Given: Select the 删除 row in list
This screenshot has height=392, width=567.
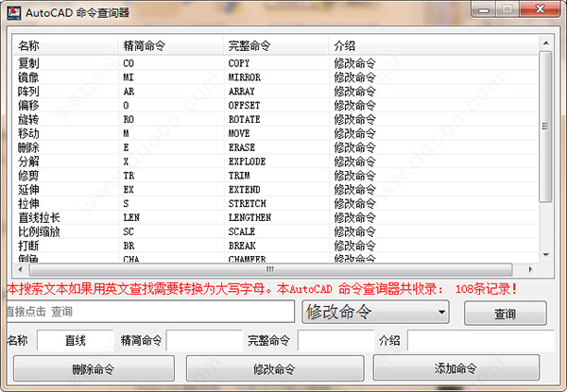Looking at the screenshot, I should (x=275, y=147).
